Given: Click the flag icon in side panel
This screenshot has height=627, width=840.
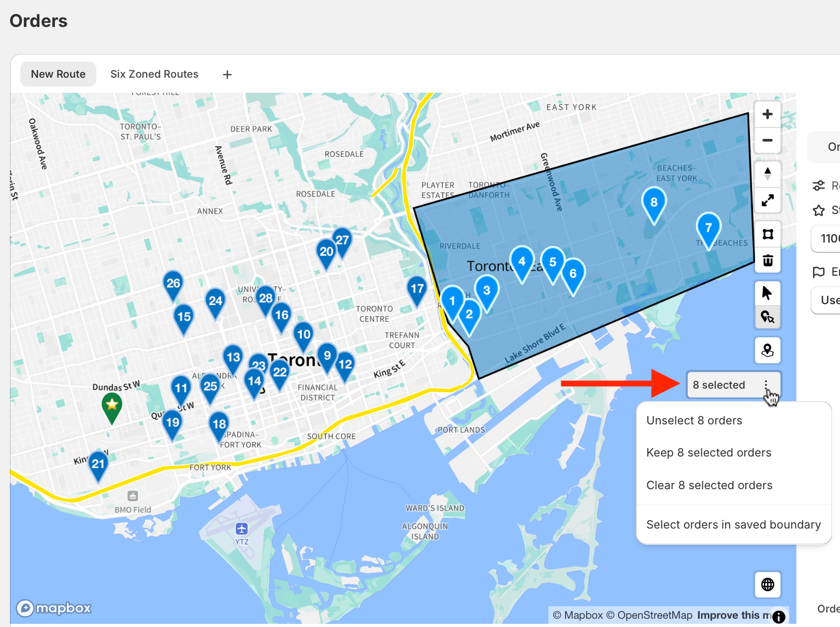Looking at the screenshot, I should (x=819, y=272).
